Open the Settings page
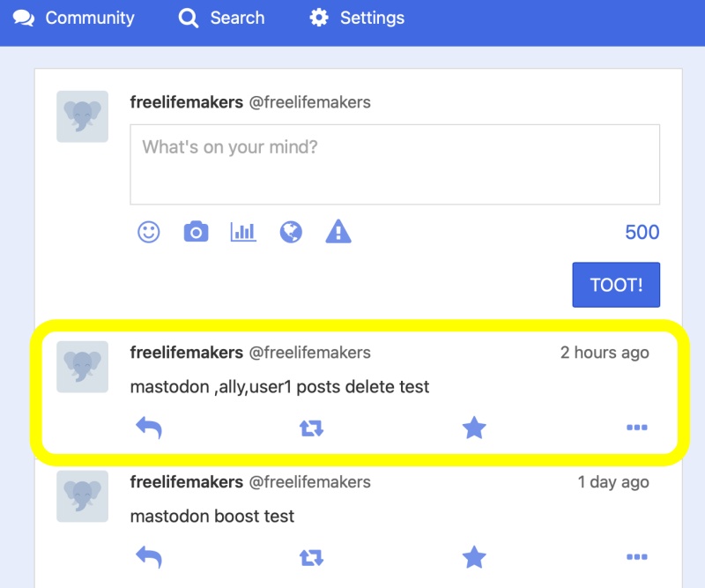Viewport: 705px width, 588px height. [x=357, y=18]
